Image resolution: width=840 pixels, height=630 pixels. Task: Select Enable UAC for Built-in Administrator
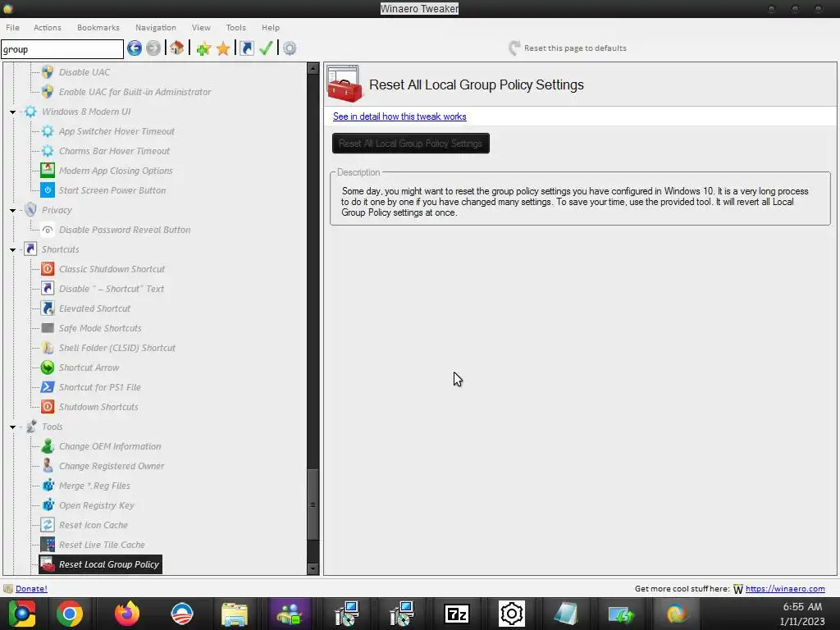pyautogui.click(x=135, y=92)
